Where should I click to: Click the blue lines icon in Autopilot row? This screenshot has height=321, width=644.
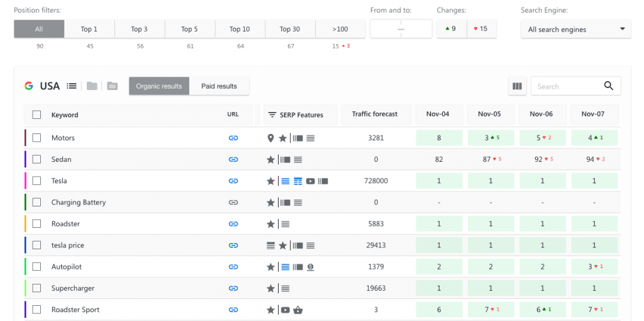(286, 267)
